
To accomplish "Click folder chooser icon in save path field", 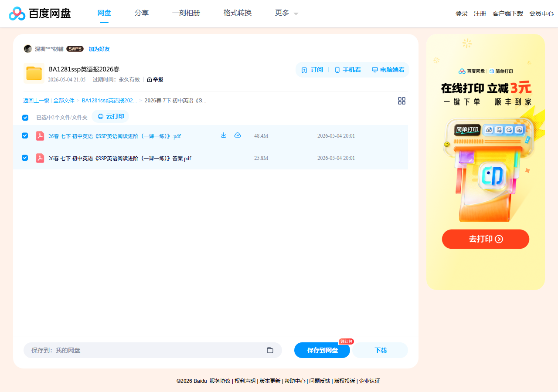I will click(x=270, y=350).
